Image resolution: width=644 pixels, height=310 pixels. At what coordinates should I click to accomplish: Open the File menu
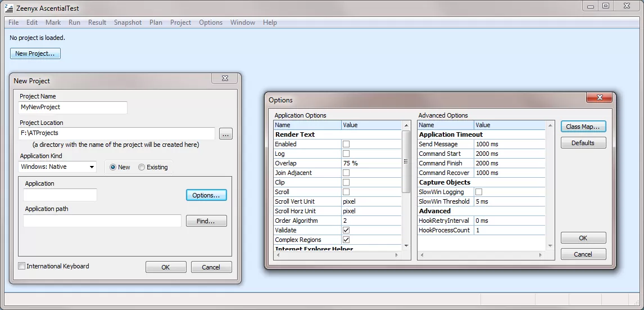point(13,23)
